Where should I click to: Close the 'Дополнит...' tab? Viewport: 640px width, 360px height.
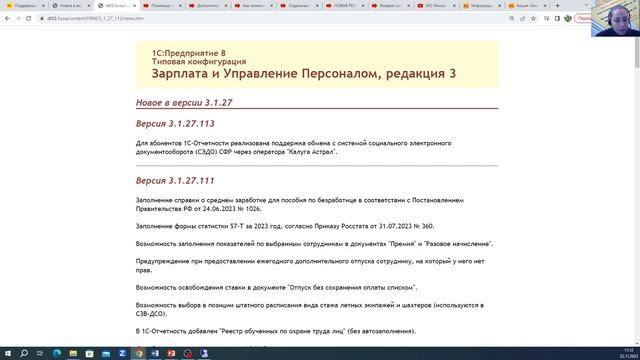click(x=226, y=6)
